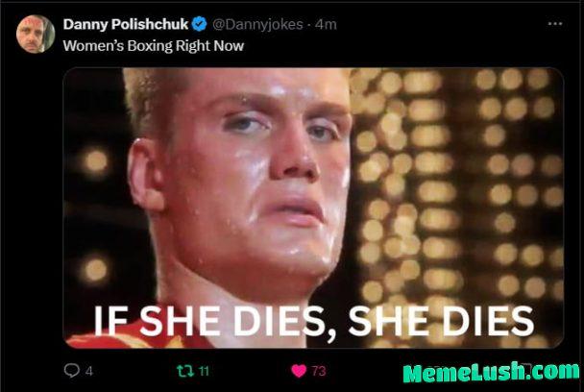Retweet this post using the arrows icon

(x=185, y=371)
